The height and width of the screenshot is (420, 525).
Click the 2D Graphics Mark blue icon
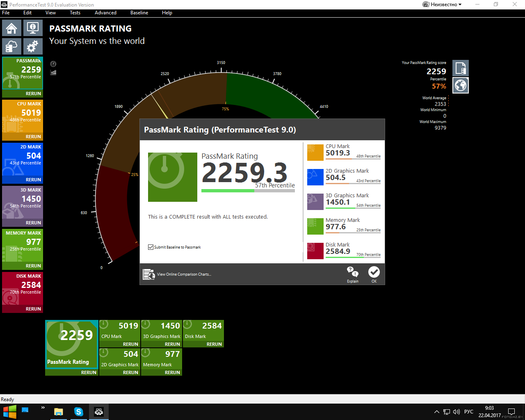coord(315,177)
